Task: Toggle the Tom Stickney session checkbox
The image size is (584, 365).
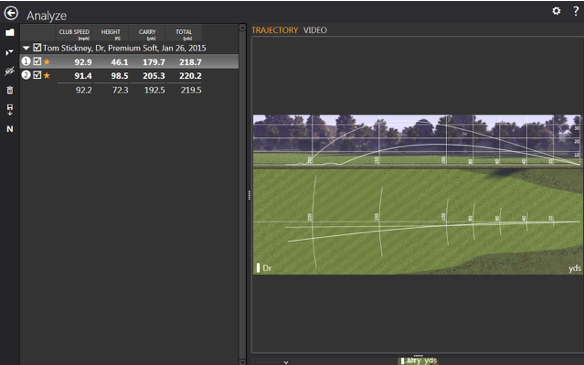Action: 37,47
